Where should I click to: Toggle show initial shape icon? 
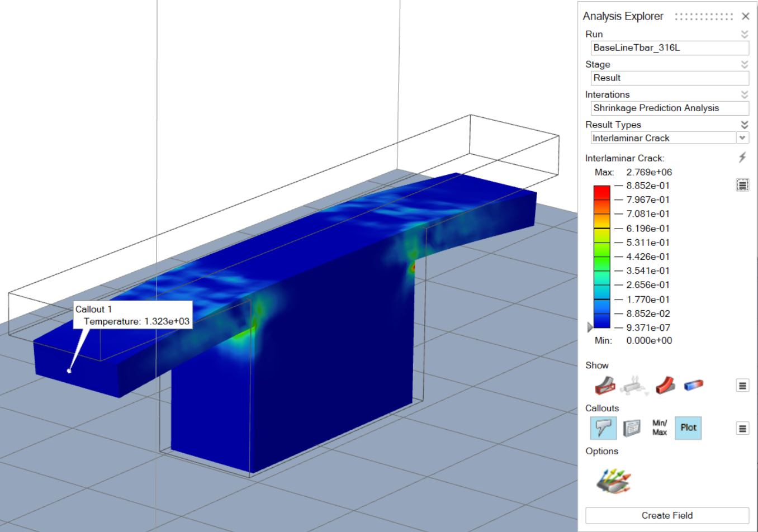pos(605,385)
